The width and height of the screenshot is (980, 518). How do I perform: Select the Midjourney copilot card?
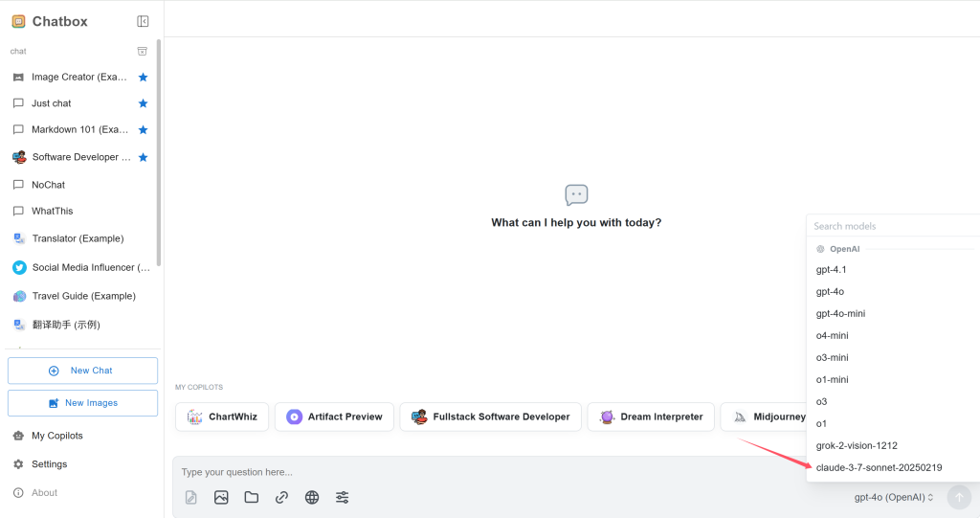764,417
